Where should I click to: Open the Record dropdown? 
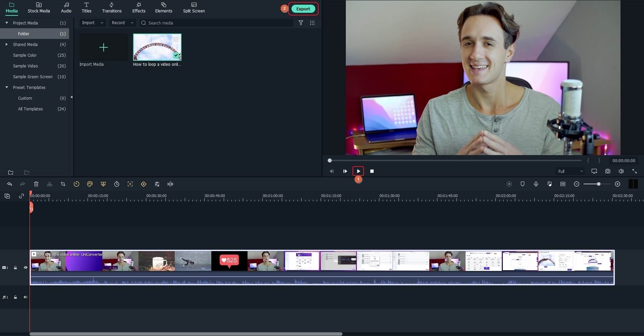(x=122, y=23)
